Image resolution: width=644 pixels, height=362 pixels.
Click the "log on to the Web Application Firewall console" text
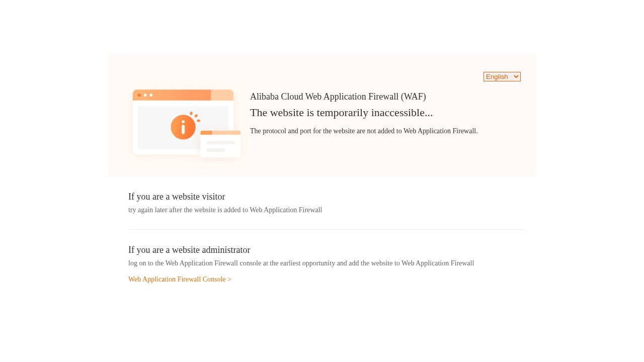[x=301, y=263]
